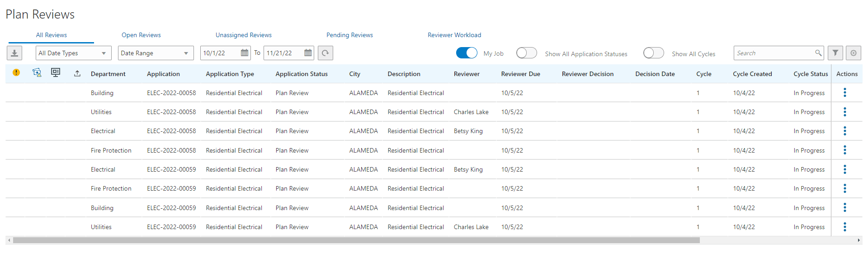Open the Reviewer Workload tab
Image resolution: width=868 pixels, height=254 pixels.
(x=454, y=35)
